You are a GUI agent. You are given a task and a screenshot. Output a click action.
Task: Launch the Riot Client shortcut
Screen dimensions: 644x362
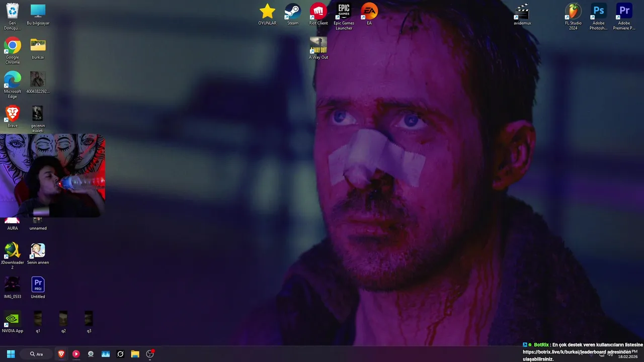pyautogui.click(x=318, y=15)
